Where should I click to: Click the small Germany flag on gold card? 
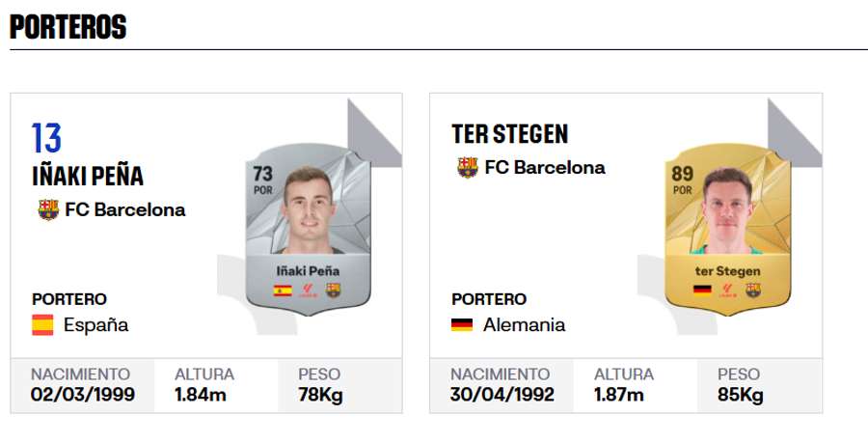(702, 291)
